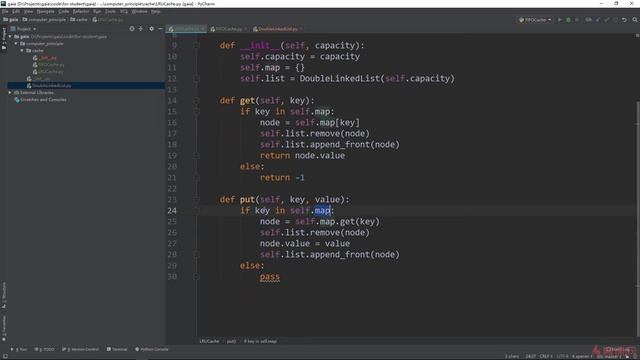
Task: Open the View menu
Action: 28,11
